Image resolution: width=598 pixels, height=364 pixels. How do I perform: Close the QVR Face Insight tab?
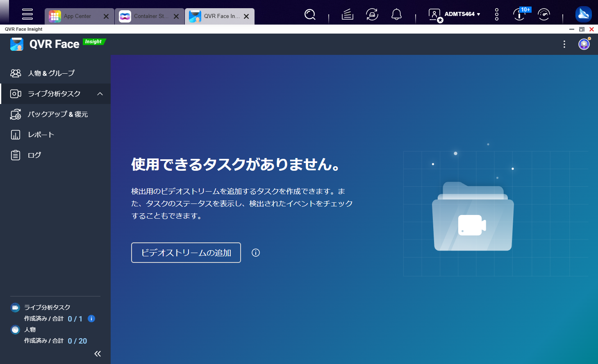coord(246,16)
